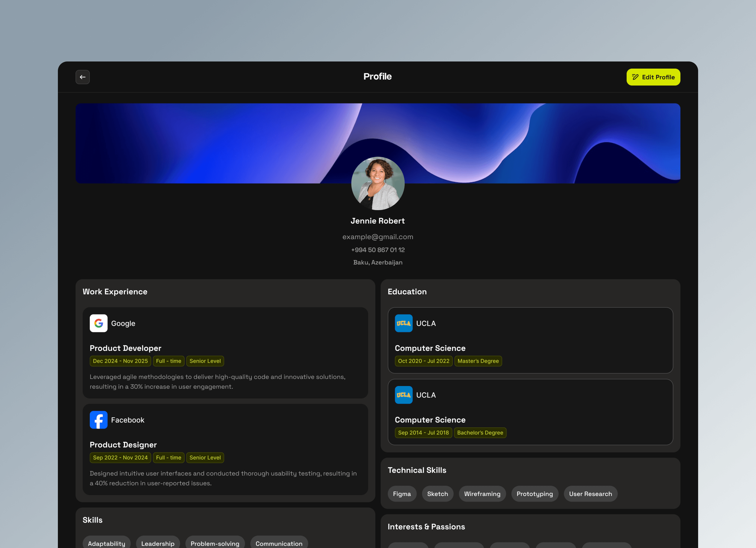Viewport: 756px width, 548px height.
Task: Click the Interests & Passions heading
Action: (x=426, y=527)
